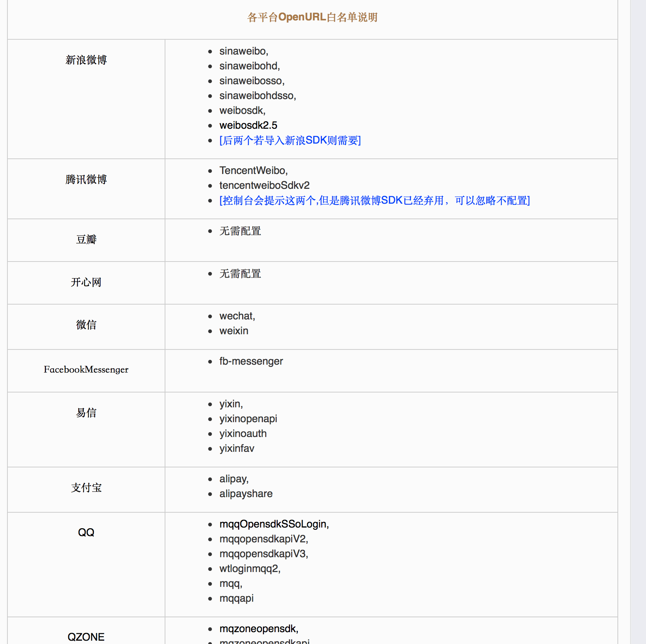Click the yixinopenapi list entry

coord(248,418)
